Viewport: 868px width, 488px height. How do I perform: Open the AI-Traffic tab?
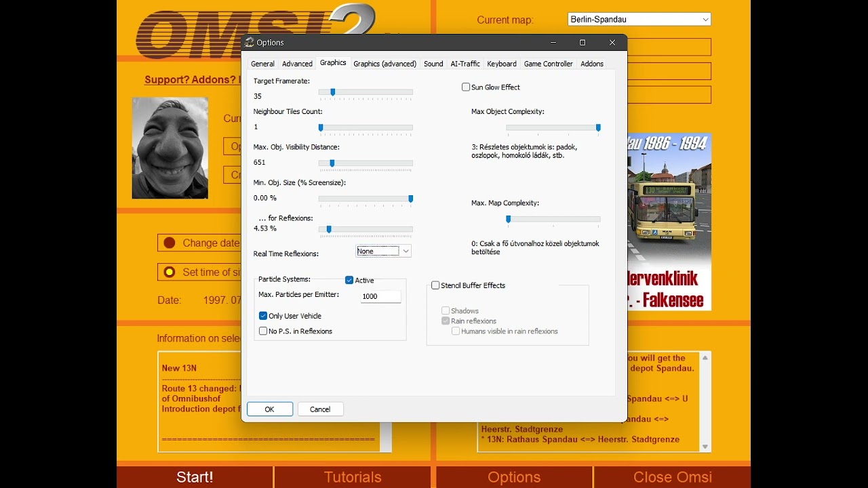coord(465,64)
